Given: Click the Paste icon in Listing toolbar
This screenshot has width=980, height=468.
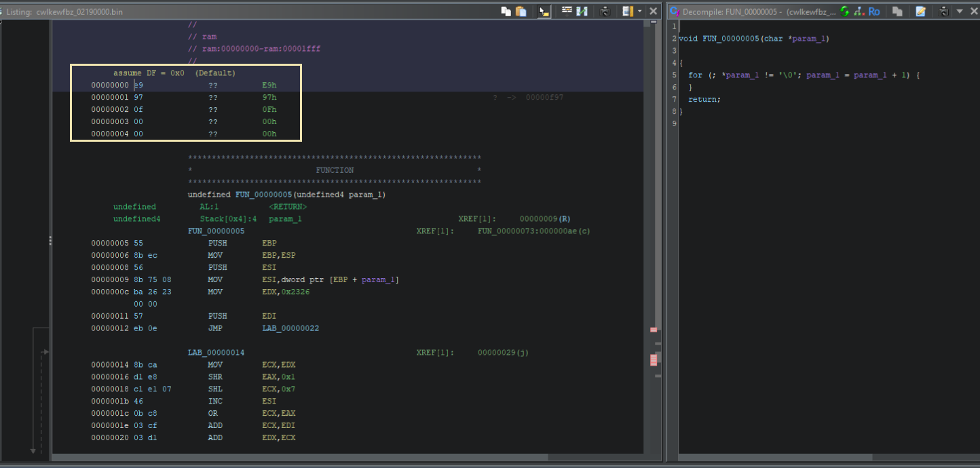Looking at the screenshot, I should pos(521,12).
